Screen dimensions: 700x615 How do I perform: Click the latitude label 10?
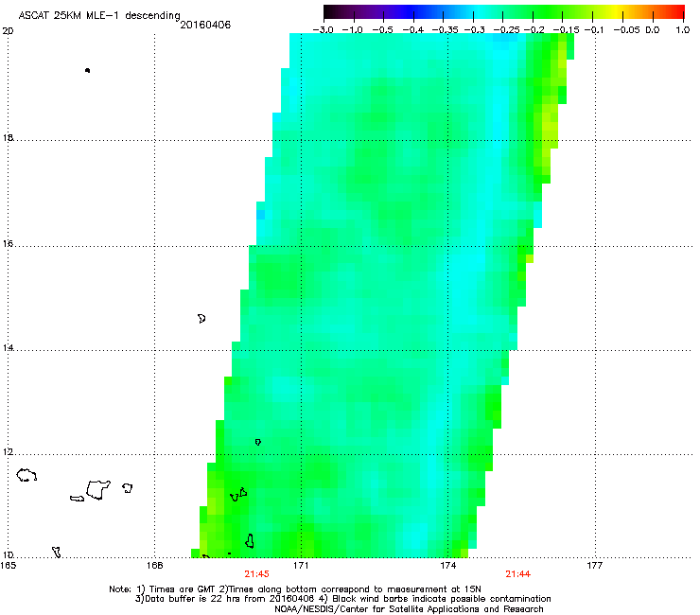coord(8,554)
